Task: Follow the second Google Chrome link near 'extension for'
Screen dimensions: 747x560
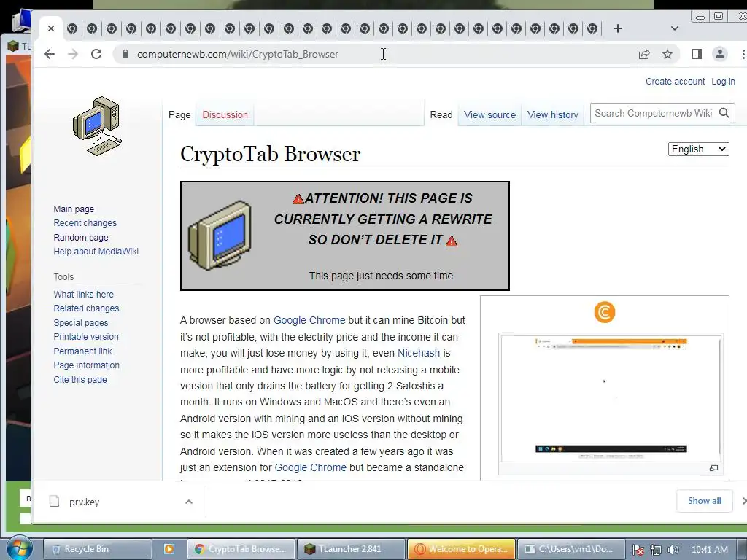Action: [311, 467]
